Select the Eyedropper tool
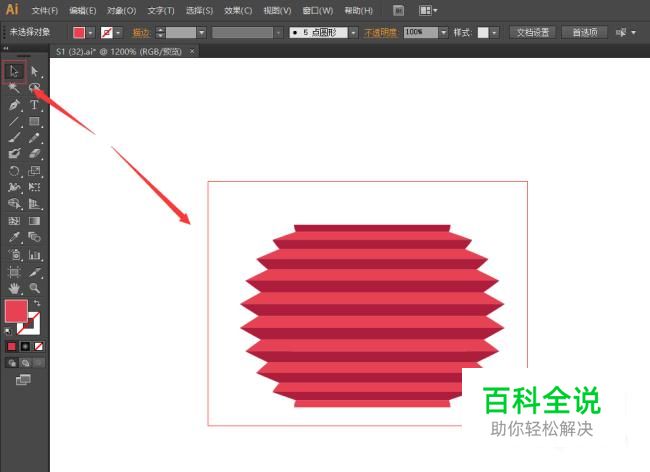The image size is (650, 472). pos(14,237)
